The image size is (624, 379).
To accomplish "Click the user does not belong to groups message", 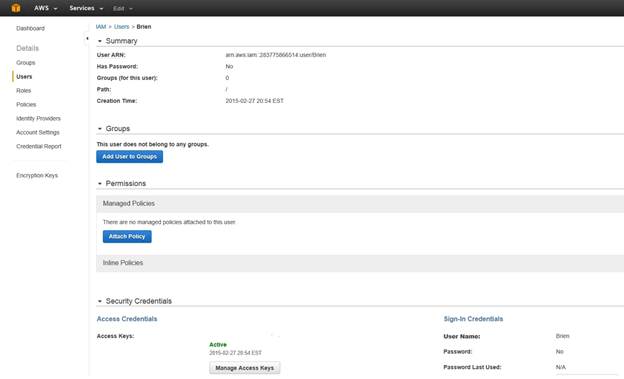I will 152,144.
